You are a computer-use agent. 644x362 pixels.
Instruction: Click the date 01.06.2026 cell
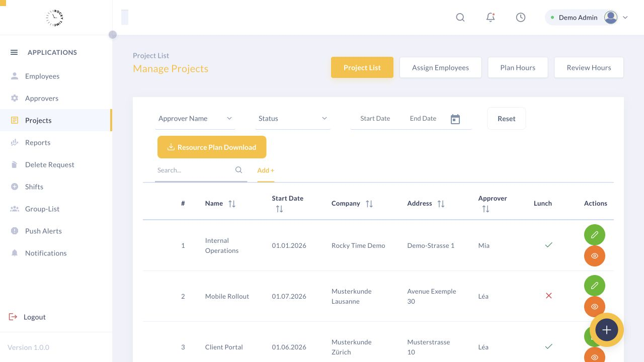289,347
